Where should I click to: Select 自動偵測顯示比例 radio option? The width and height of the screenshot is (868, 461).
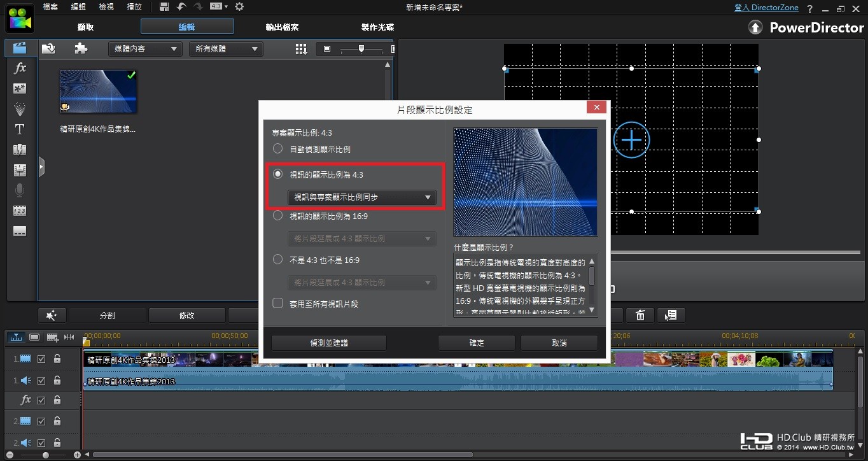(x=277, y=149)
